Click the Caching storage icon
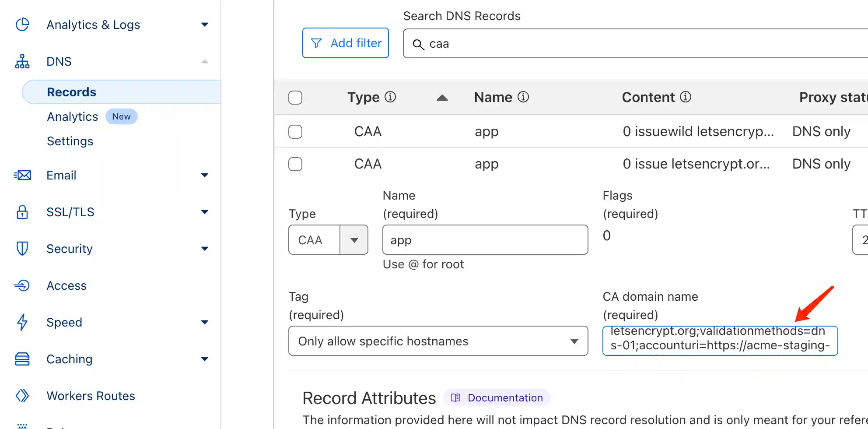868x429 pixels. [22, 359]
